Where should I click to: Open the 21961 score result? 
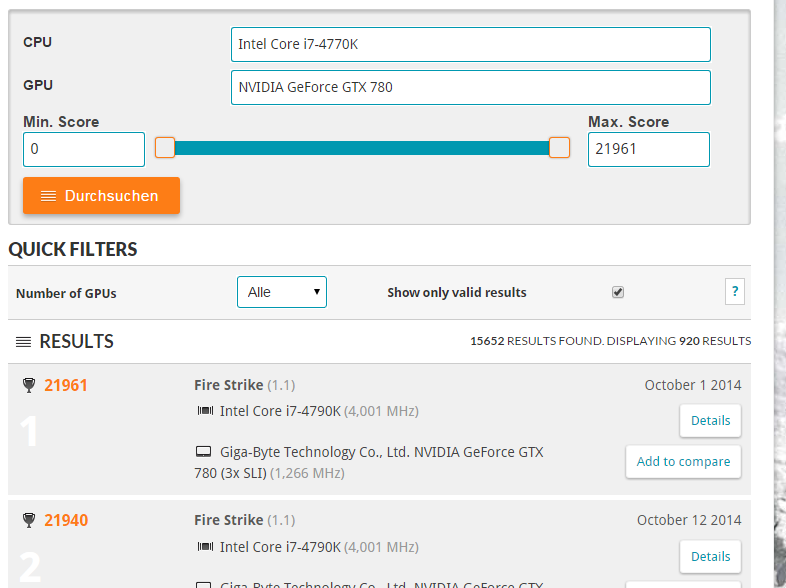point(66,385)
